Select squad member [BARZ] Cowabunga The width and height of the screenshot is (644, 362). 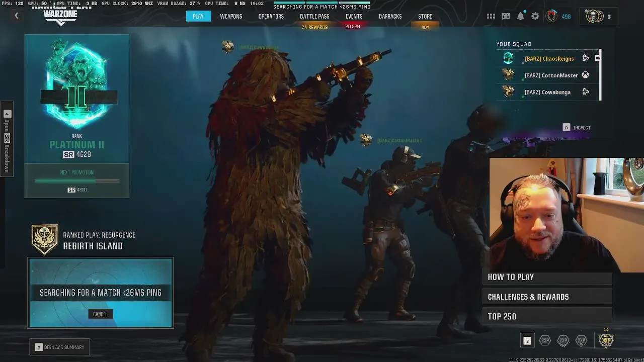click(548, 92)
